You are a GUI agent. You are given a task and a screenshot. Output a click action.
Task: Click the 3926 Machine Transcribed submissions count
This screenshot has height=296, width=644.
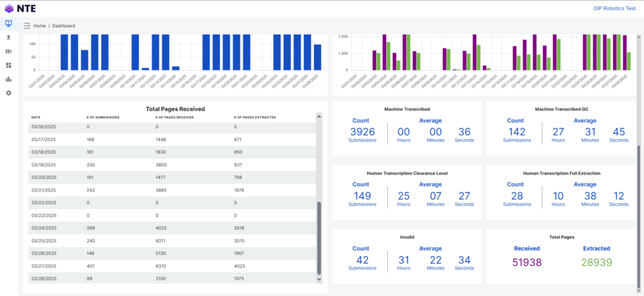(362, 132)
